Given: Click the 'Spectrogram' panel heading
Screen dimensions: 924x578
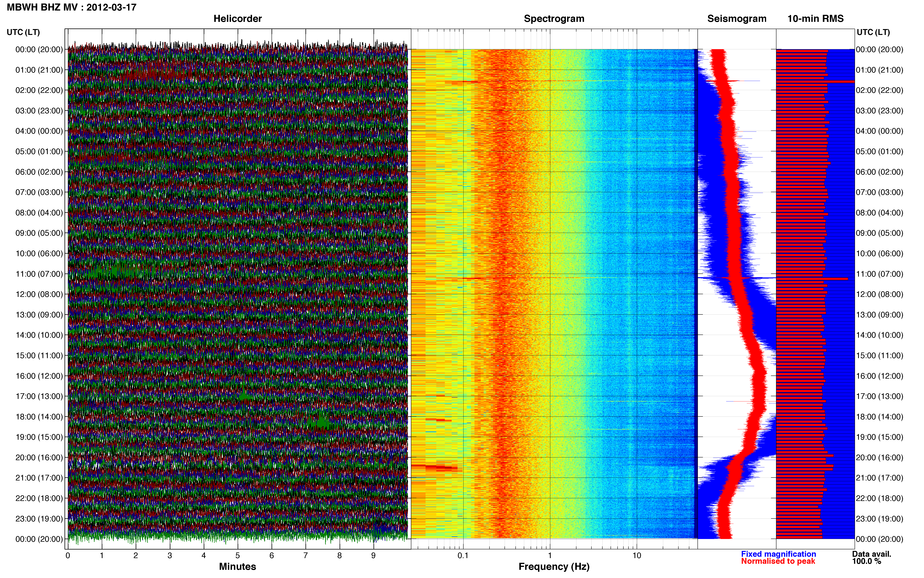Looking at the screenshot, I should point(554,19).
